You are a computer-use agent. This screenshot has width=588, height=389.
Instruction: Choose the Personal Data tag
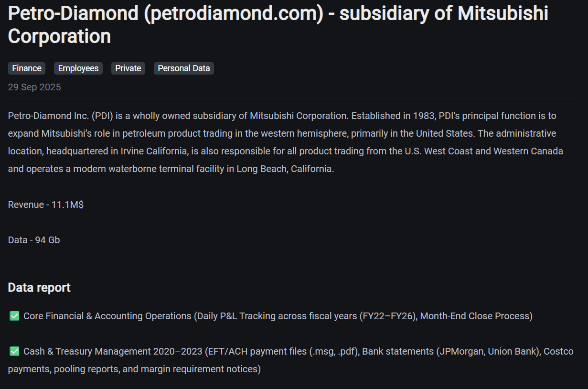pyautogui.click(x=184, y=68)
